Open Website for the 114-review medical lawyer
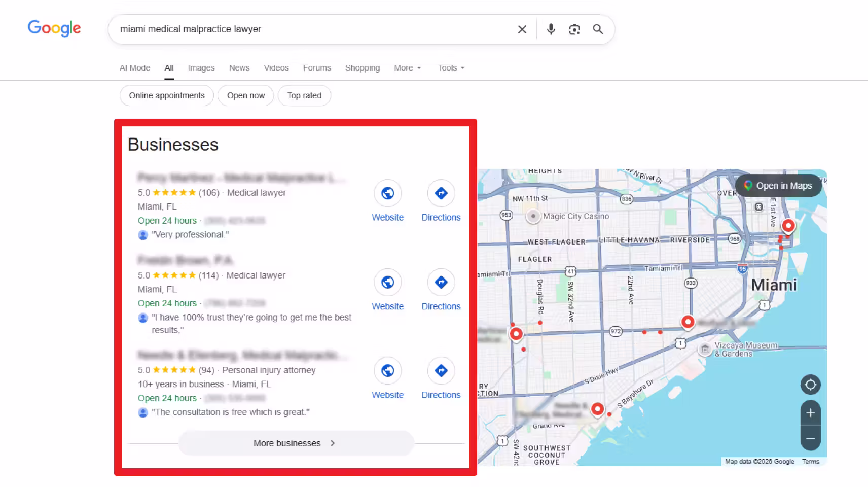The image size is (868, 487). click(x=388, y=290)
